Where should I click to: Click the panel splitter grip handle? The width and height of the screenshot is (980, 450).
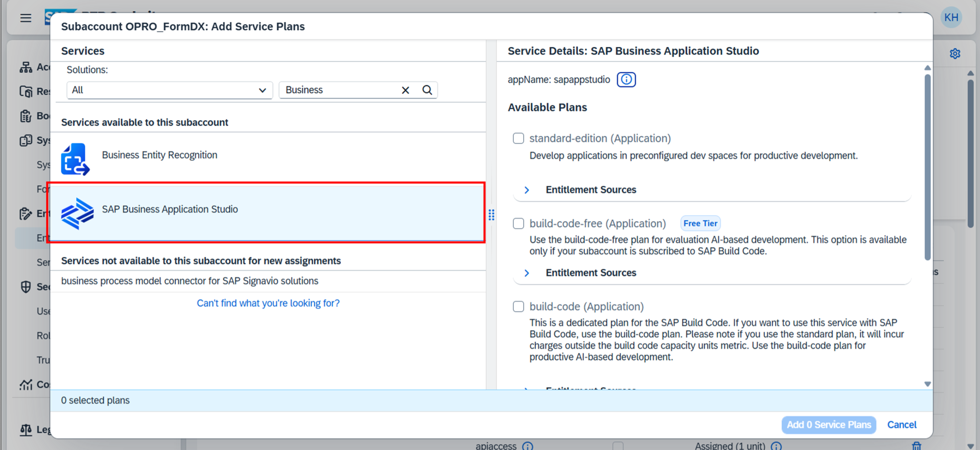(491, 215)
